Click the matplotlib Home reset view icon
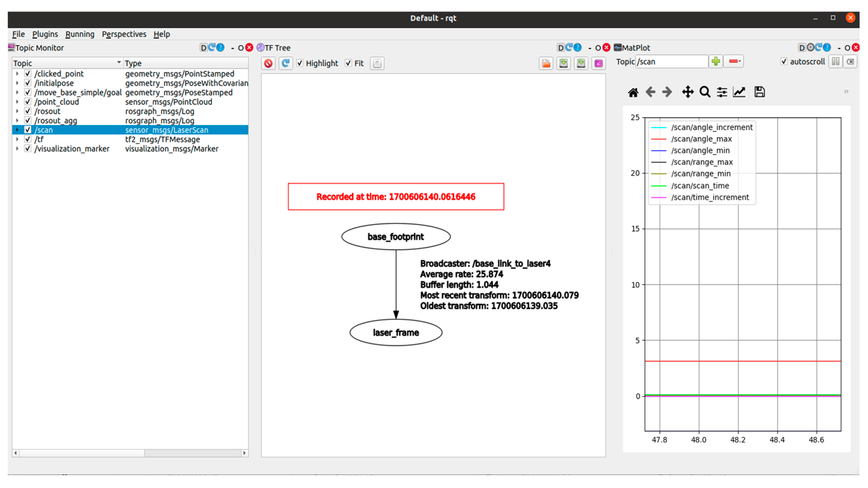 pos(633,92)
